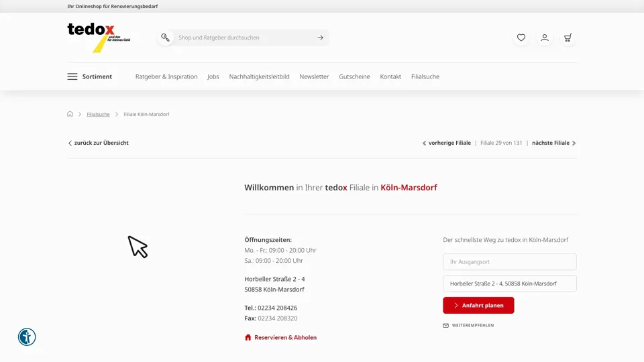The width and height of the screenshot is (644, 362).
Task: Click the fax number 02234 208320
Action: (x=277, y=318)
